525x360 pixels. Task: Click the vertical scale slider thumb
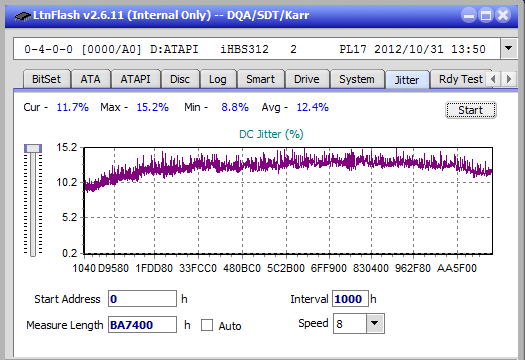point(33,148)
